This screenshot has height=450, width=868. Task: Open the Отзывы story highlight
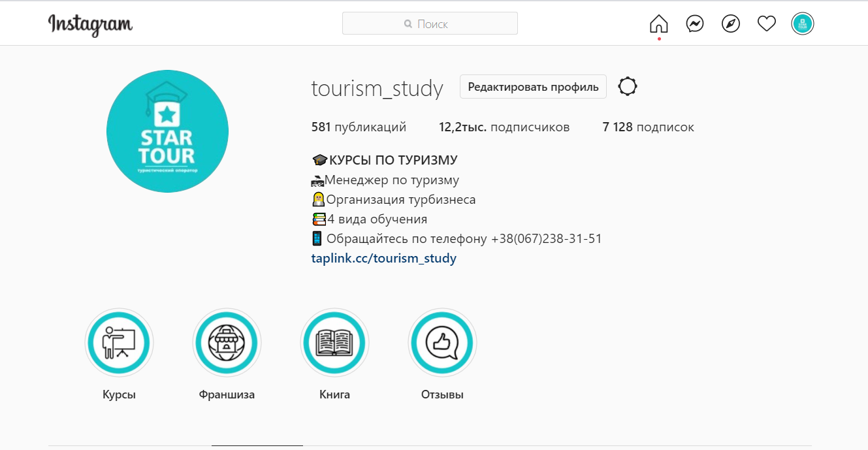pyautogui.click(x=442, y=343)
